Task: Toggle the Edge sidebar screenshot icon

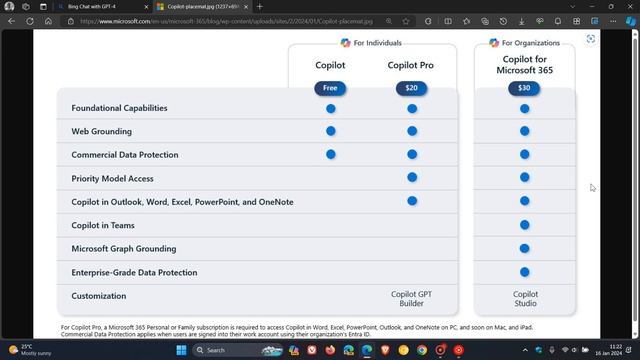Action: 595,21
